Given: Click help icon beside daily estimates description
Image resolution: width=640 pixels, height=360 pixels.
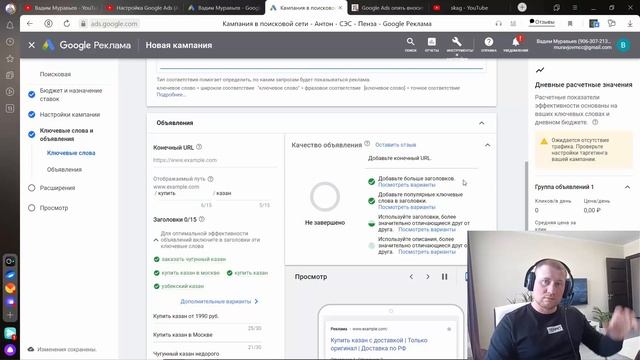Looking at the screenshot, I should pyautogui.click(x=595, y=122).
